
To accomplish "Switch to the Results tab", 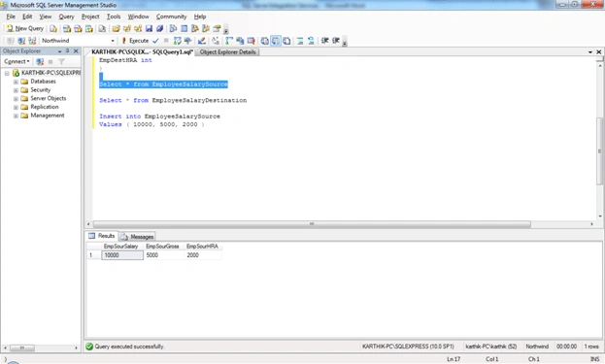I will pyautogui.click(x=102, y=236).
